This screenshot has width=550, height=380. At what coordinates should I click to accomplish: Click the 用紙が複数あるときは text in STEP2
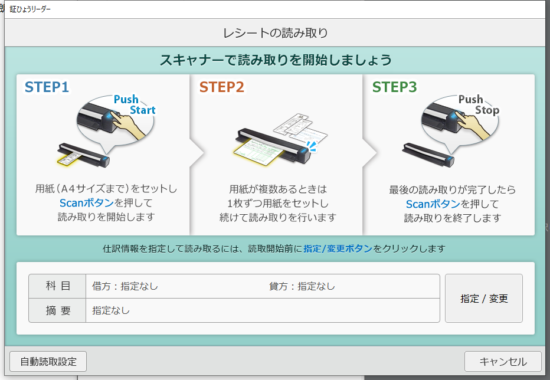278,189
